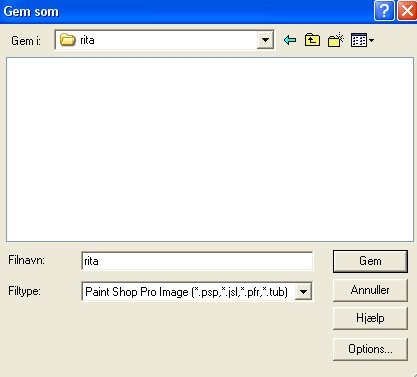Create a new folder
Screen dimensions: 417x377
[336, 40]
